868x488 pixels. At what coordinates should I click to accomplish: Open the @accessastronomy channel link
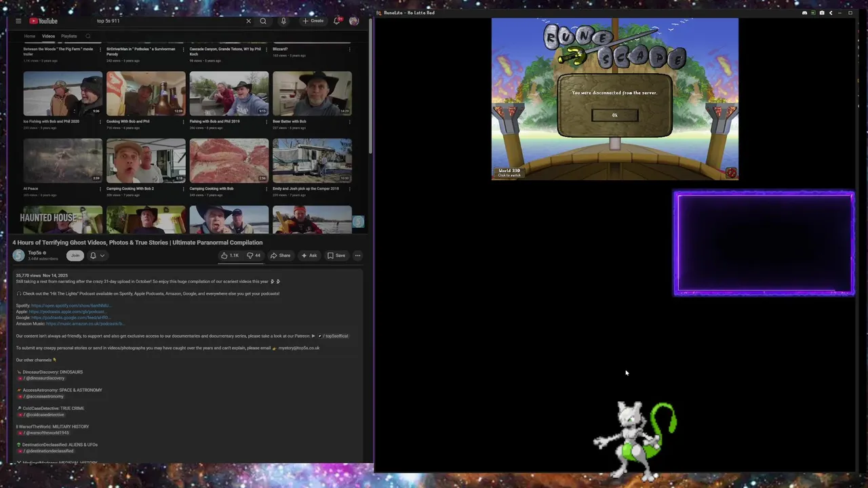(41, 396)
